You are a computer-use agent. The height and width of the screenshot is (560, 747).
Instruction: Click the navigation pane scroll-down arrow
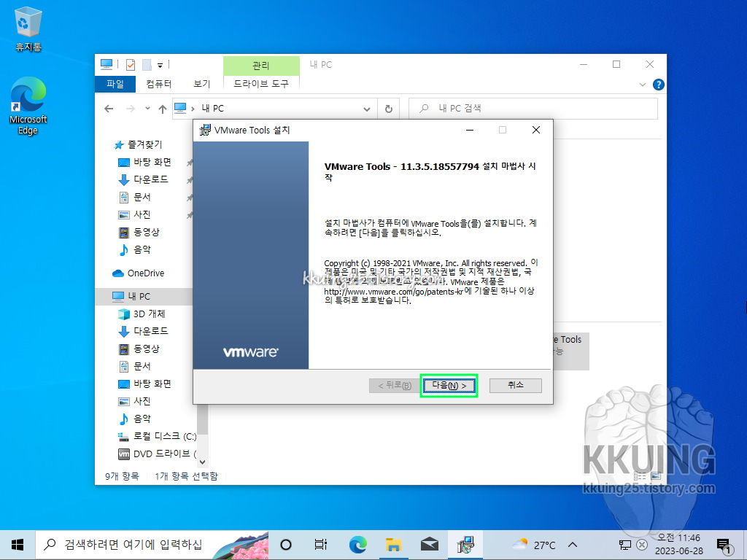203,462
